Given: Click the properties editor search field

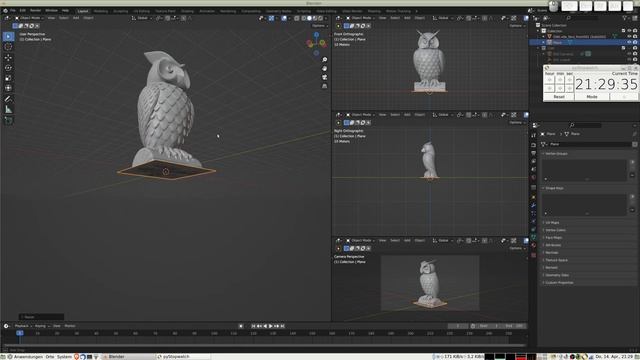Looking at the screenshot, I should click(x=586, y=125).
